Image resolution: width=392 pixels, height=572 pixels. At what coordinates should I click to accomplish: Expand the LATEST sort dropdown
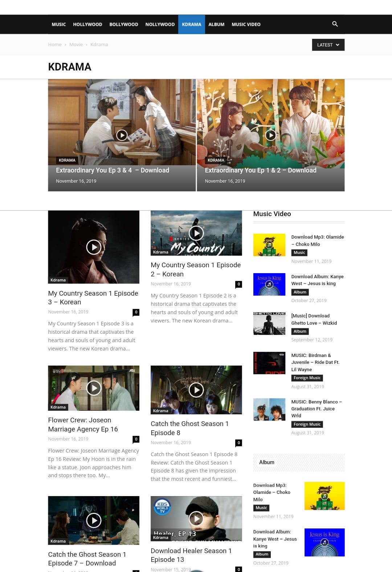328,45
